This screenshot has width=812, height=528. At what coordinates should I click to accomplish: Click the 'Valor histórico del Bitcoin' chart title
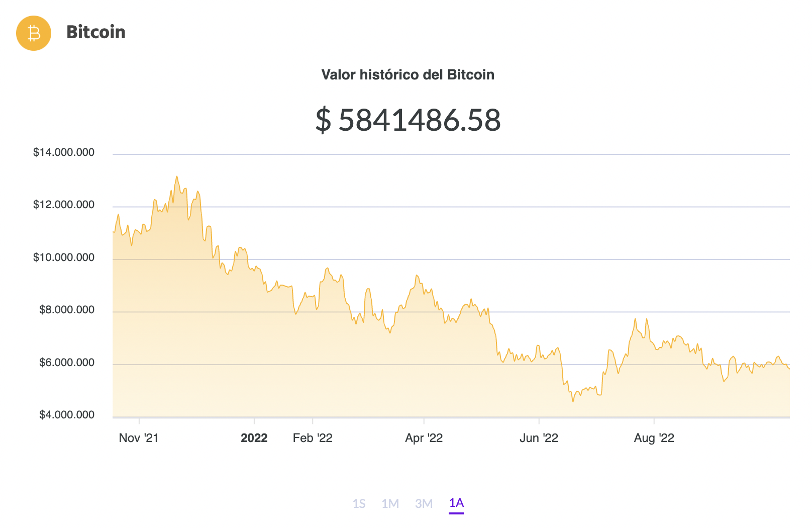tap(408, 75)
